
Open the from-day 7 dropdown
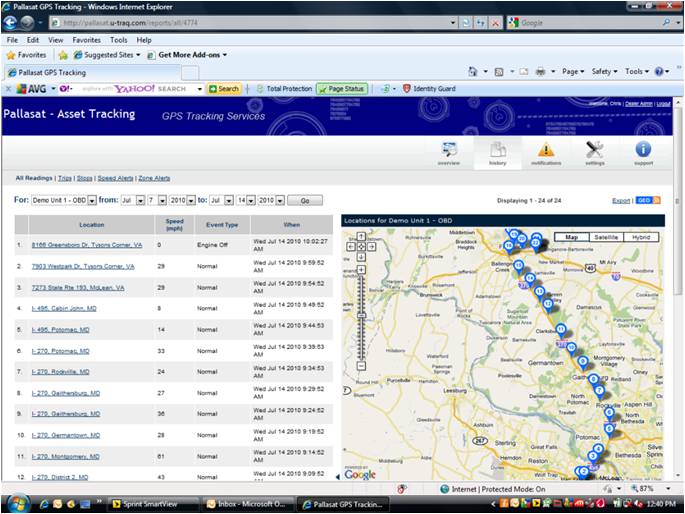157,200
